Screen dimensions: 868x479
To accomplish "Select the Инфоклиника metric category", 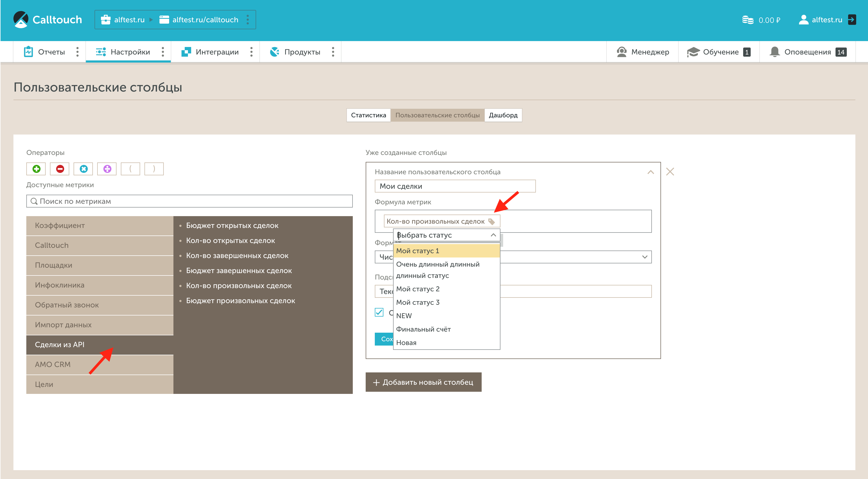I will click(100, 285).
